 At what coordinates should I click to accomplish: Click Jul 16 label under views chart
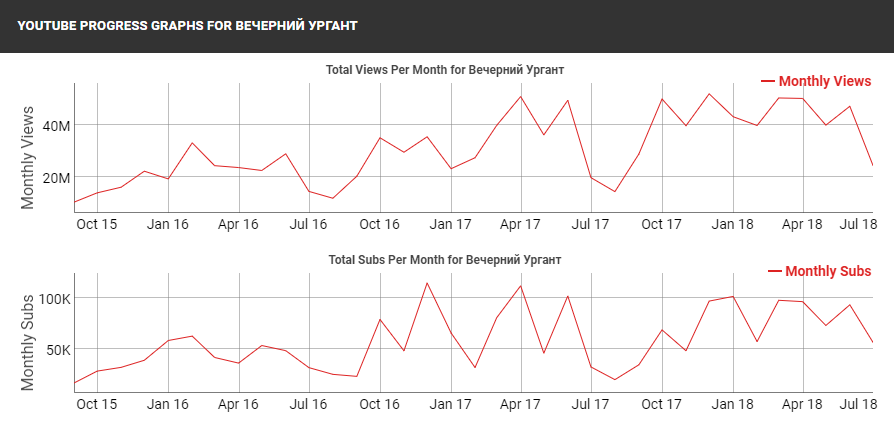click(x=308, y=224)
